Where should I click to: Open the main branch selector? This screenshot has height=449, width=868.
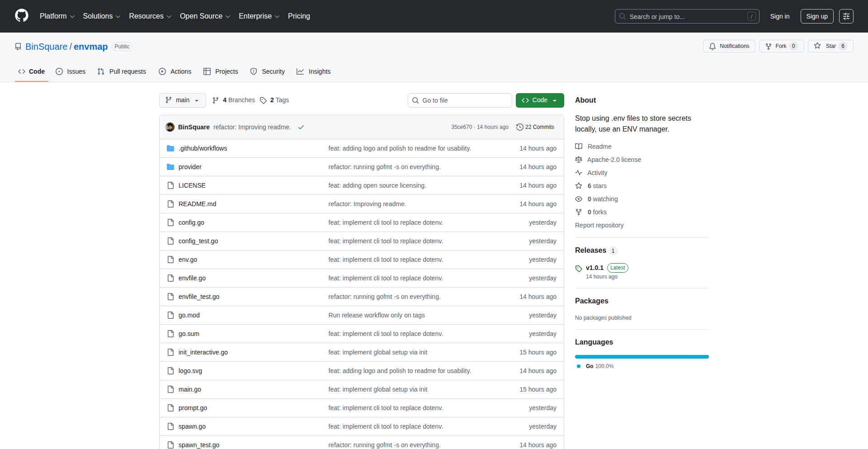pos(182,100)
